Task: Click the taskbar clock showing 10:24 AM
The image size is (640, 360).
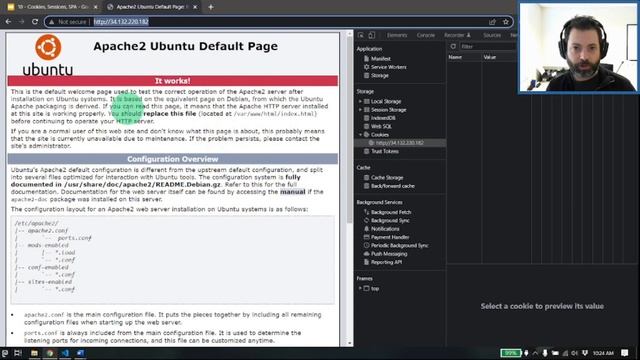Action: (x=603, y=353)
